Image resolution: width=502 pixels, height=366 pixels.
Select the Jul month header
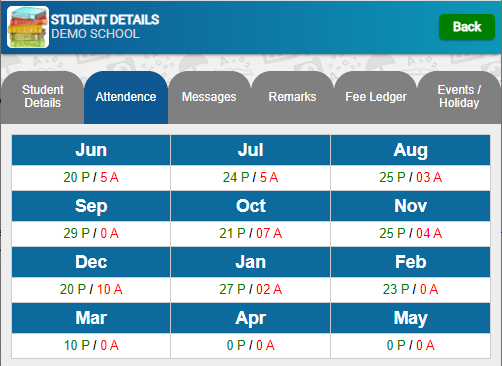click(250, 150)
